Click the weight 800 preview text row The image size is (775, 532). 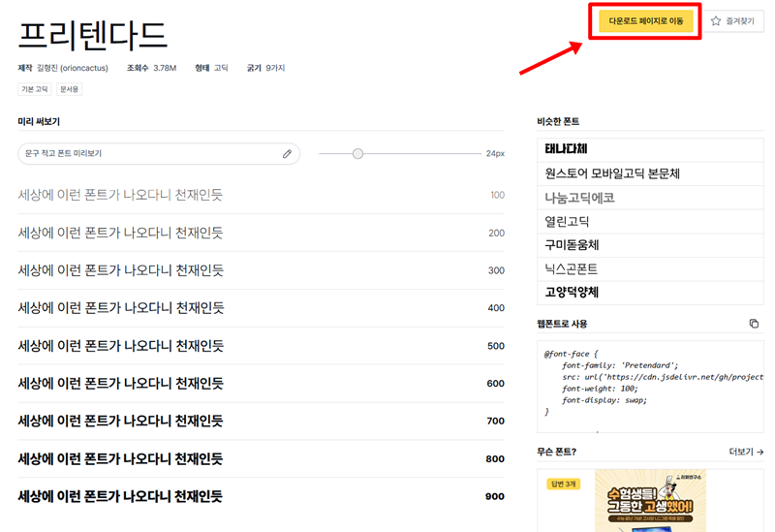261,458
